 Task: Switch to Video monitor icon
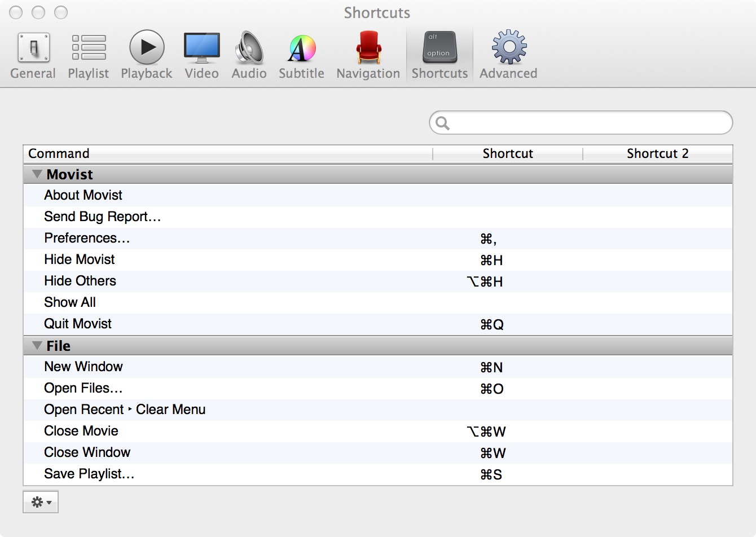(201, 48)
